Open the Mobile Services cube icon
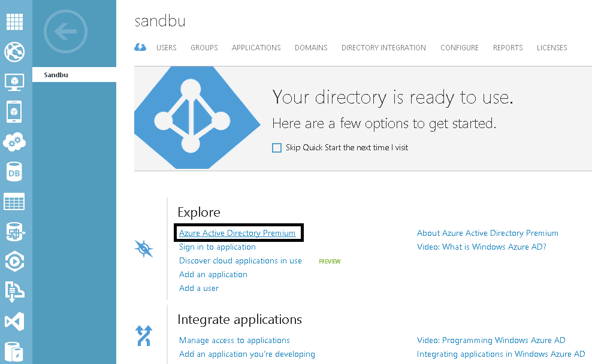Image resolution: width=592 pixels, height=364 pixels. pos(15,112)
